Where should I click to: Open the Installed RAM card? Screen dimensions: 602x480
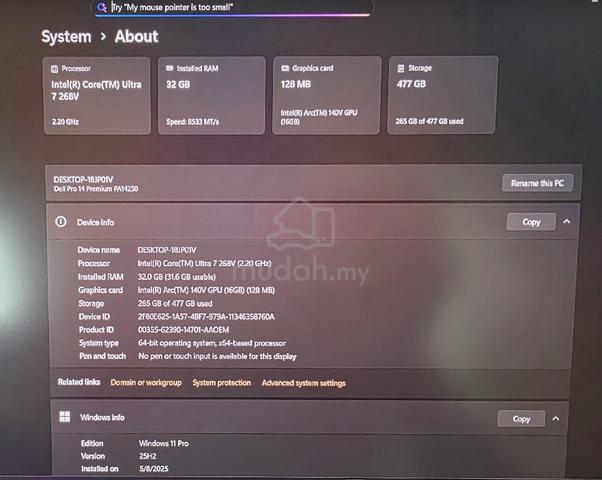(x=212, y=95)
